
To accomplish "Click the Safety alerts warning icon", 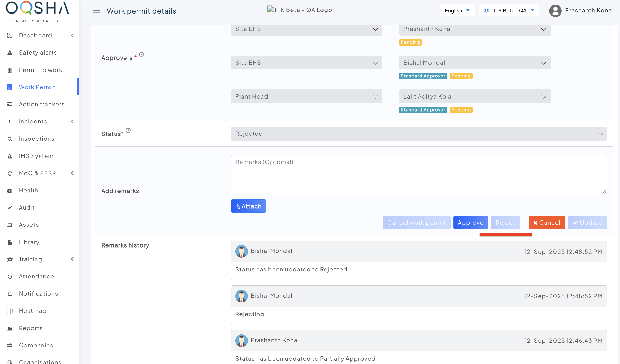I will click(10, 53).
